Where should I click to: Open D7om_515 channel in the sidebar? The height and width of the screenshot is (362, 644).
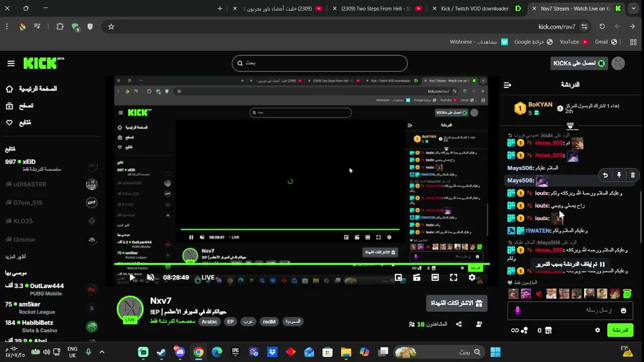(x=50, y=203)
